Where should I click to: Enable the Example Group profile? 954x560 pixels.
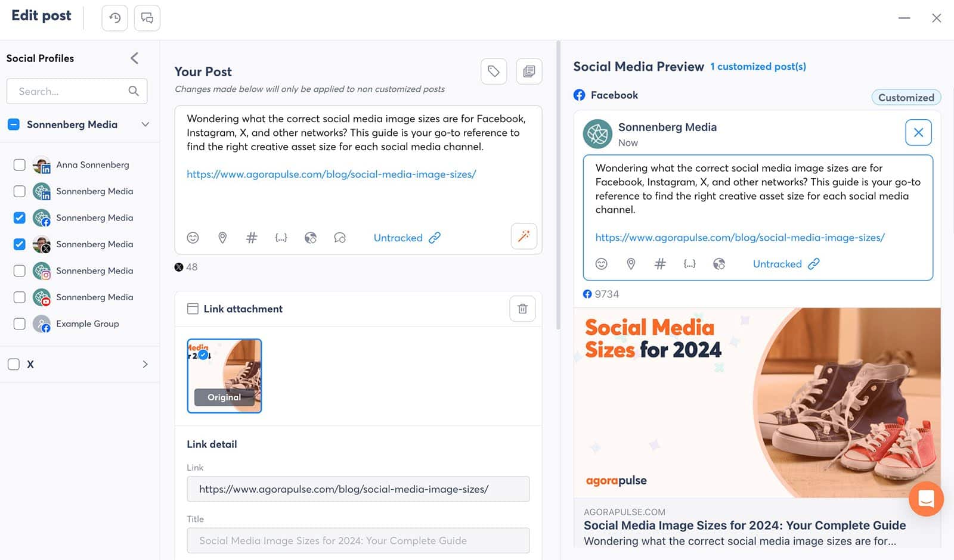click(19, 323)
